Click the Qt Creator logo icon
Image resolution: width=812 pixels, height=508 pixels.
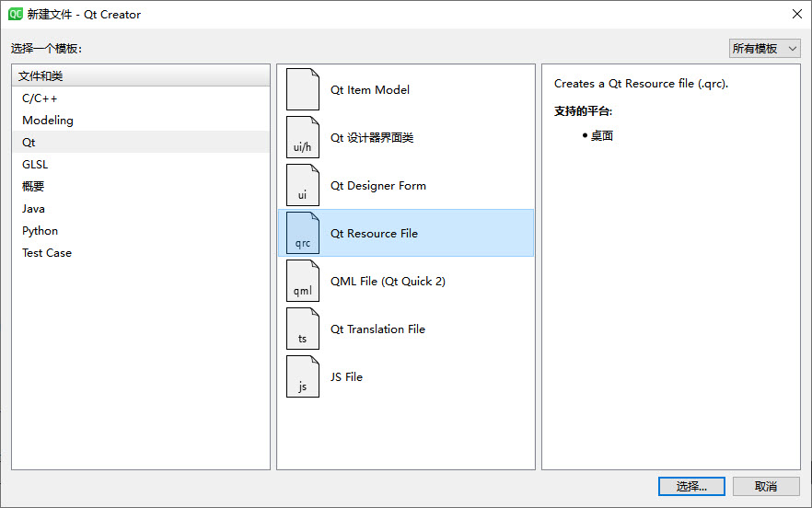point(16,14)
